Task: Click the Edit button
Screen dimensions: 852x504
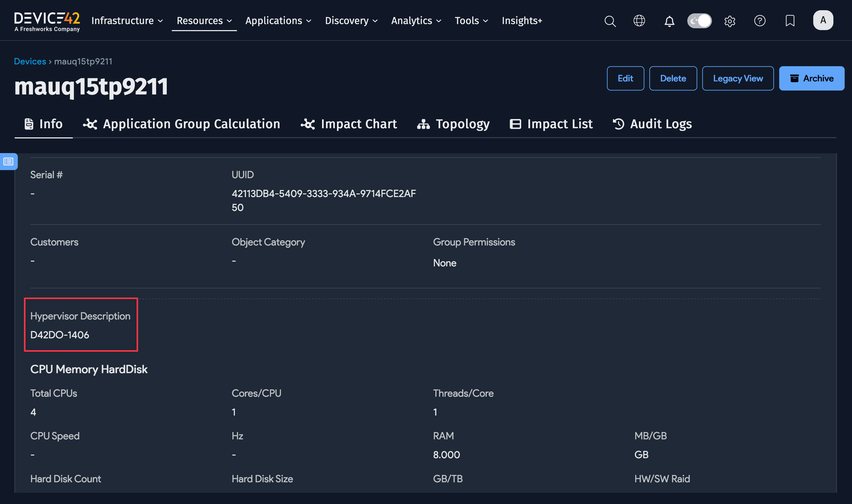Action: (625, 78)
